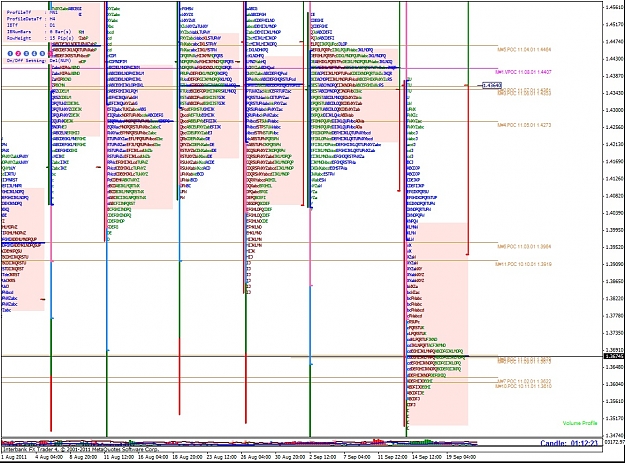Select the magenta MN1 VPOC 1.4407 label

[523, 72]
